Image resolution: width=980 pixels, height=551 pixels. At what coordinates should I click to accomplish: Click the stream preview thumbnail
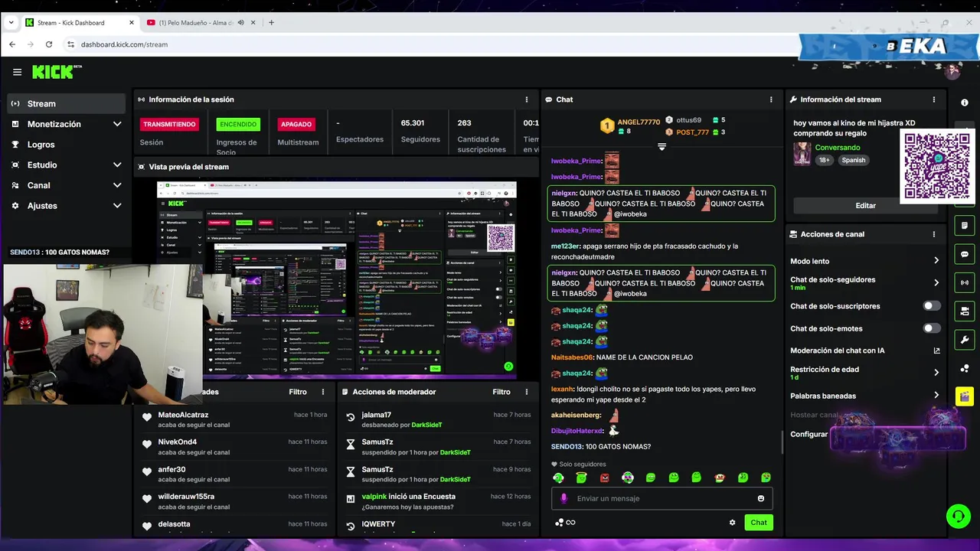(337, 279)
